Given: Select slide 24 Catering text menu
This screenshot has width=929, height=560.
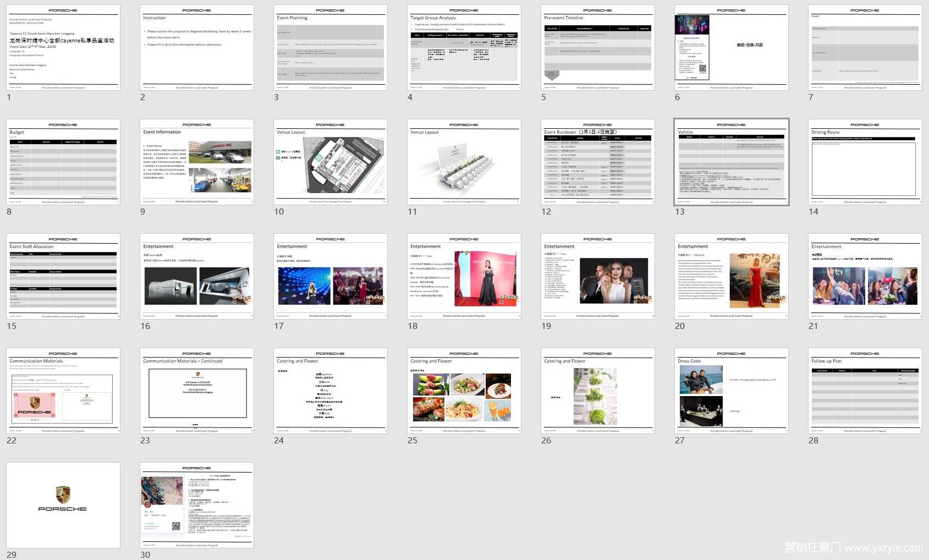Looking at the screenshot, I should [331, 391].
